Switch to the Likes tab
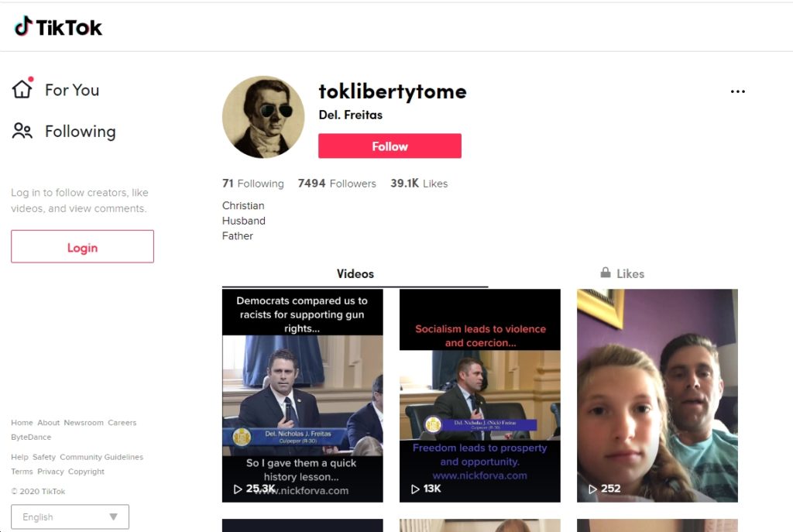The height and width of the screenshot is (532, 793). click(x=623, y=273)
